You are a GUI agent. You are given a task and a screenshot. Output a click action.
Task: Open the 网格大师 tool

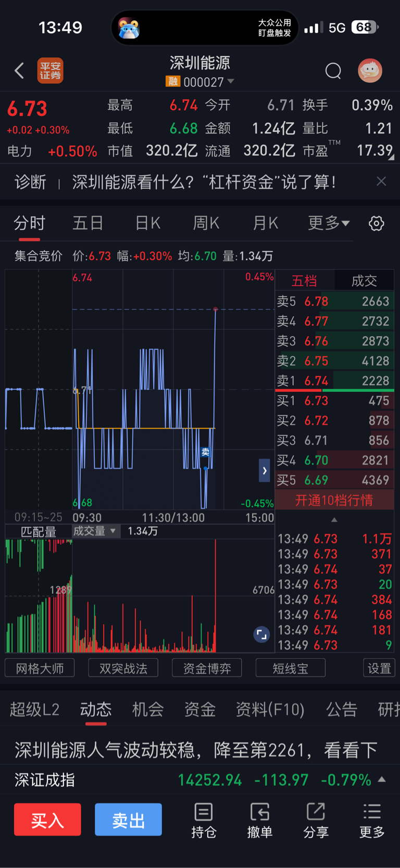click(x=40, y=668)
